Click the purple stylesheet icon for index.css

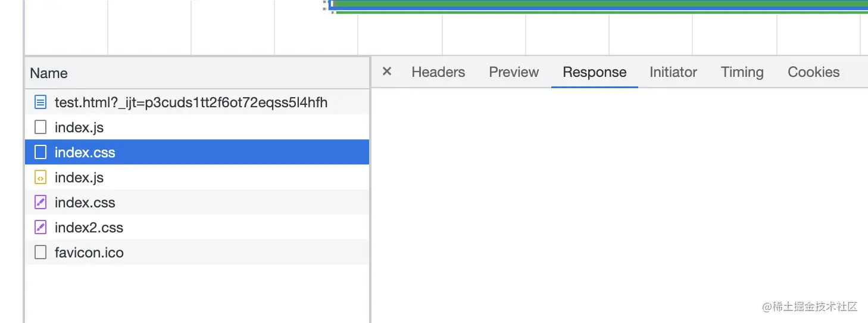[40, 203]
